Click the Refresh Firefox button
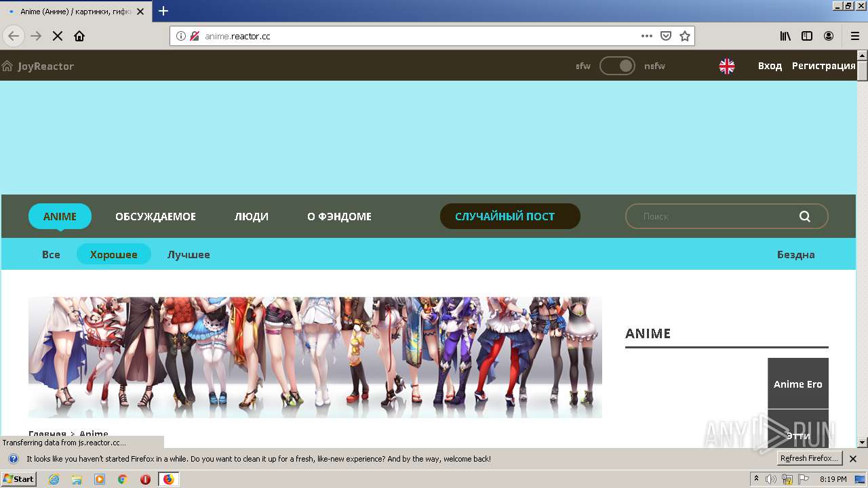Image resolution: width=868 pixels, height=488 pixels. 810,458
